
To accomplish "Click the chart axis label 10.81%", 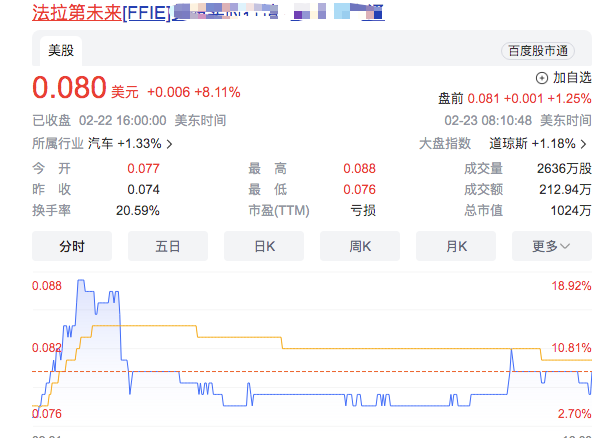I will point(571,348).
